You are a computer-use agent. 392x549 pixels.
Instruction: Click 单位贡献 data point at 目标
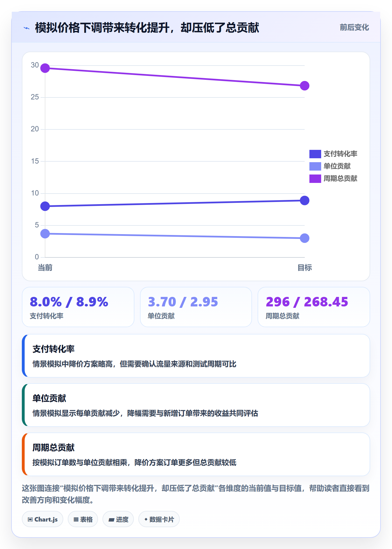tap(305, 238)
